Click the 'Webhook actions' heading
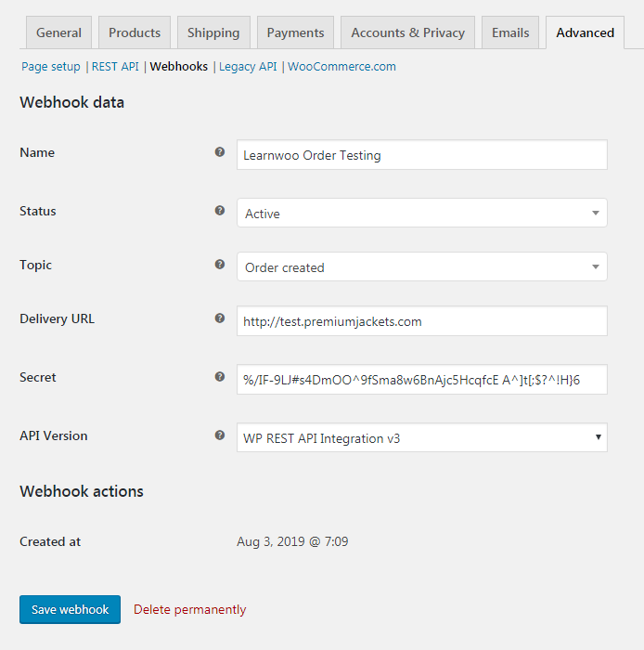This screenshot has height=650, width=644. [82, 491]
